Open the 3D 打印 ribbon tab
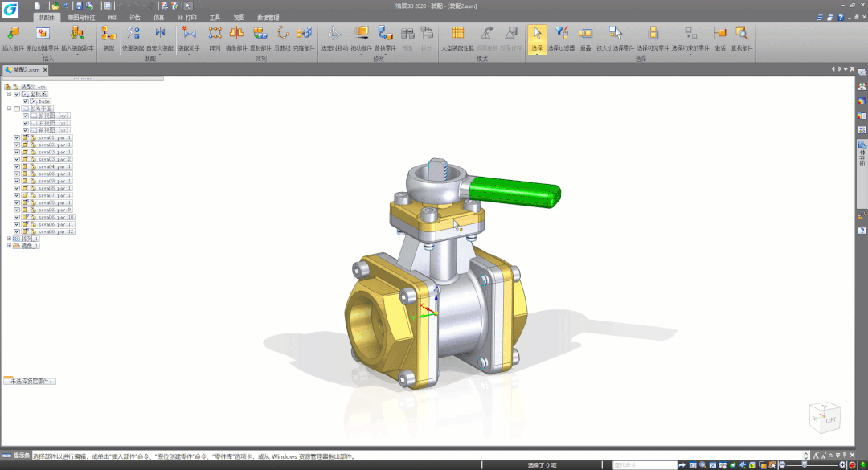This screenshot has height=470, width=868. click(x=187, y=18)
